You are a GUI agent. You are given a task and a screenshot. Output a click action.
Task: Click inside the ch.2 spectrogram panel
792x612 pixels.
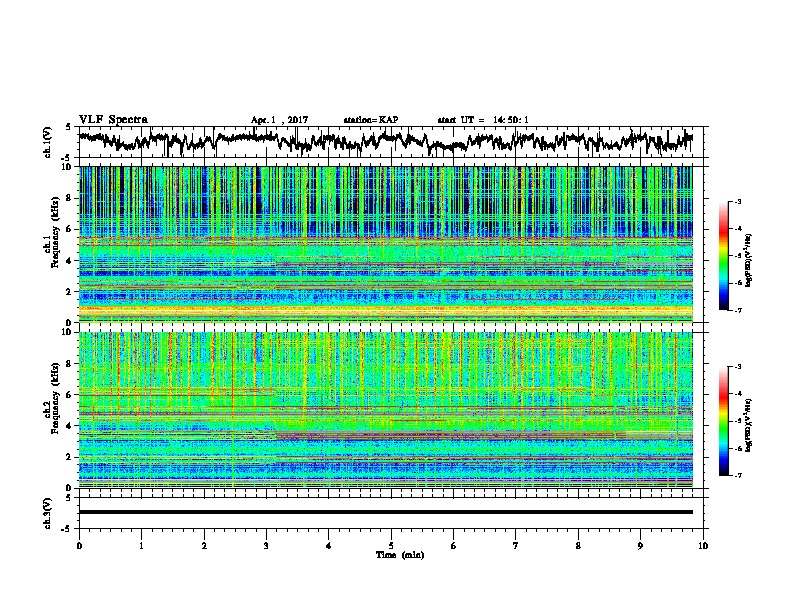point(386,410)
